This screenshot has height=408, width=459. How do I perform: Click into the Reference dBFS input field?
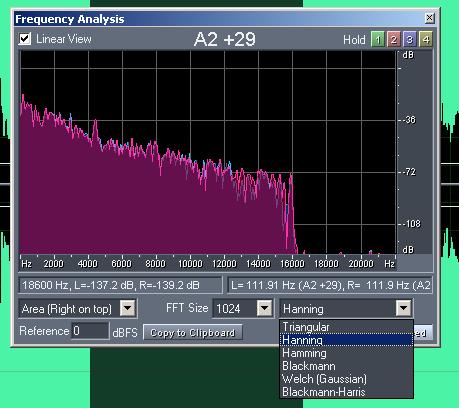tap(90, 331)
